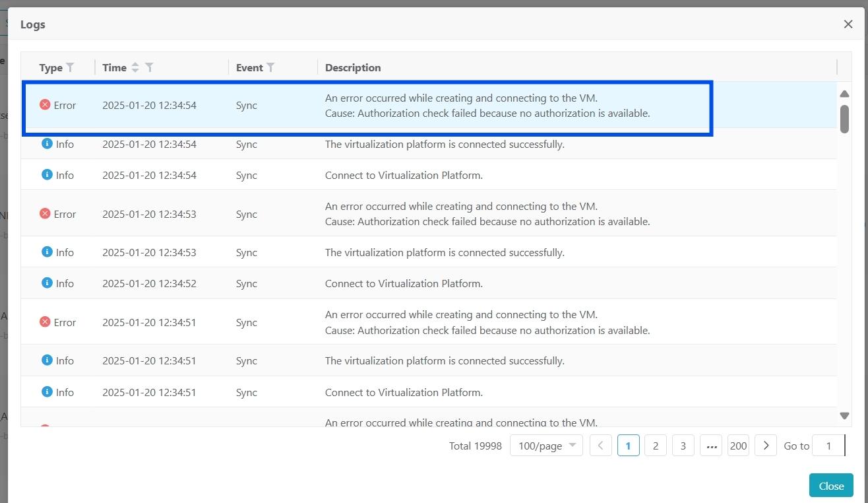Click the Type column header label
The height and width of the screenshot is (503, 868).
51,67
